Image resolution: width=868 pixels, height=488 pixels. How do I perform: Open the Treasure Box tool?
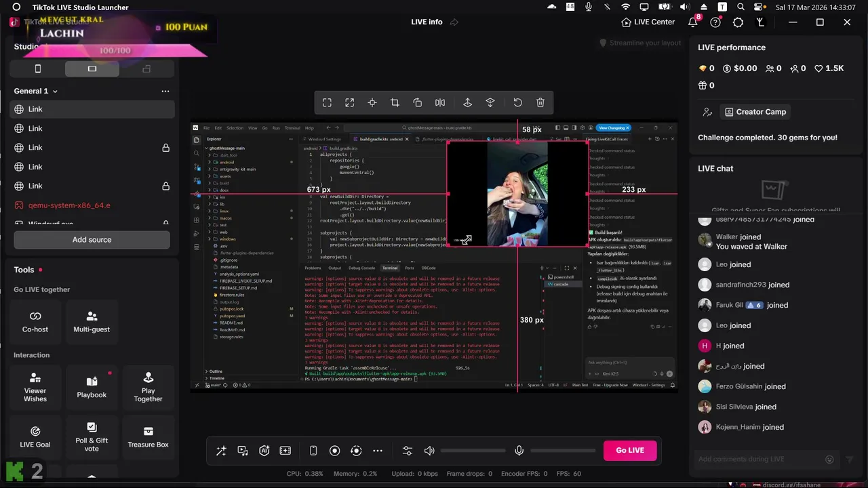pos(148,437)
